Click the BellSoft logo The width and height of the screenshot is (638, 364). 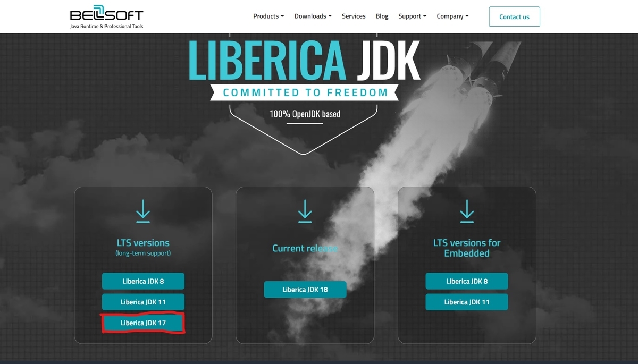point(107,18)
